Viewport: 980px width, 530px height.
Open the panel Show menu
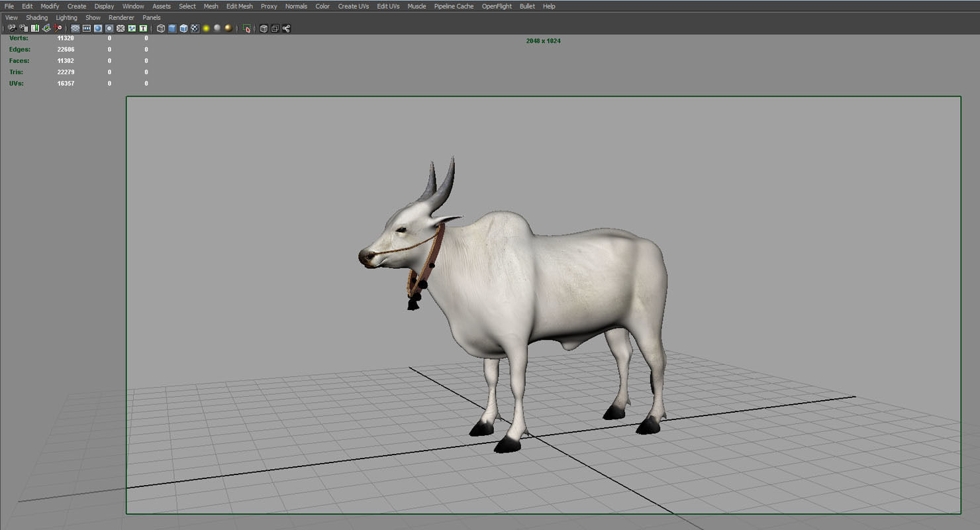93,17
